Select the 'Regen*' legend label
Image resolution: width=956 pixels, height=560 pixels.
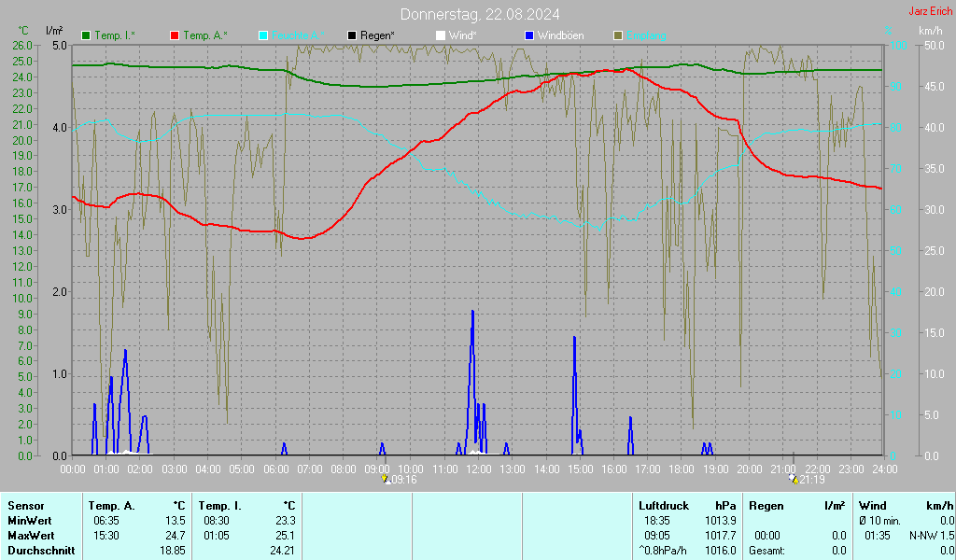[377, 36]
